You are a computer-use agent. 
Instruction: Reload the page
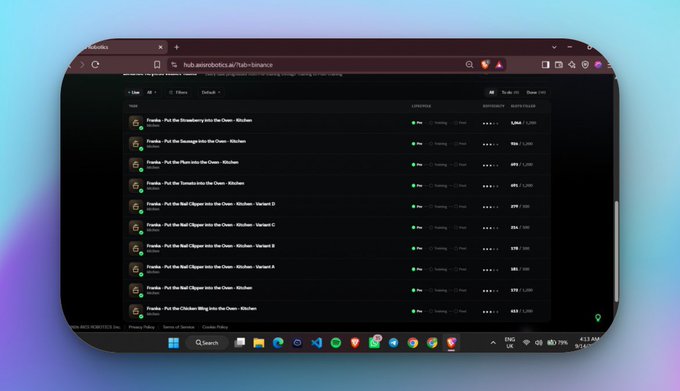(95, 65)
